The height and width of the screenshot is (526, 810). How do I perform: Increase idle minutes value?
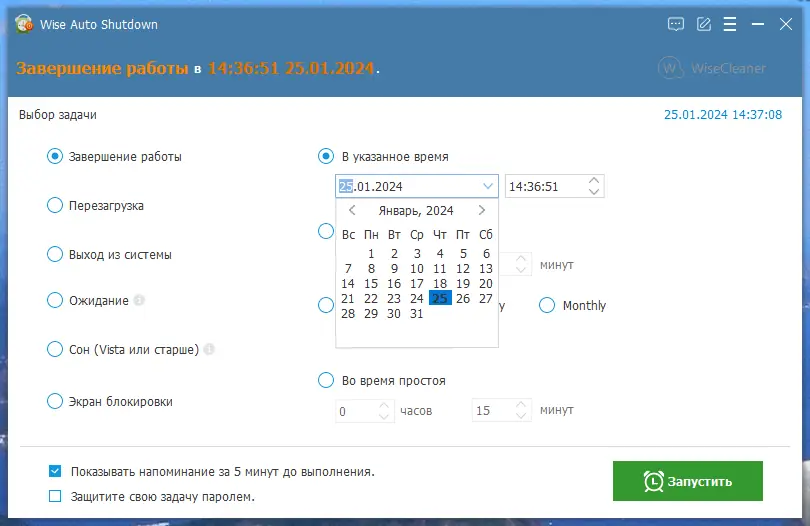point(521,405)
